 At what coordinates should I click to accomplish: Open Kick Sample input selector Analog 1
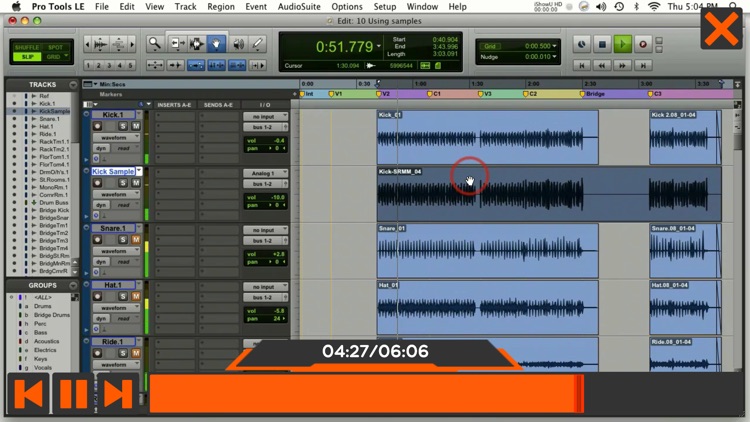tap(265, 173)
